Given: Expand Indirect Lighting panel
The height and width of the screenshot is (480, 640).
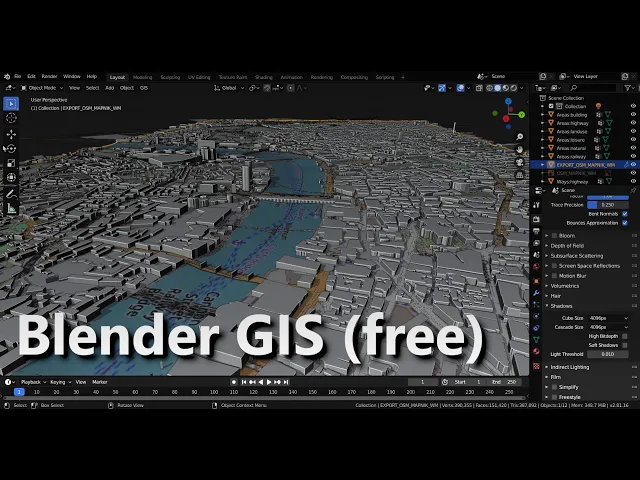Looking at the screenshot, I should pos(570,367).
